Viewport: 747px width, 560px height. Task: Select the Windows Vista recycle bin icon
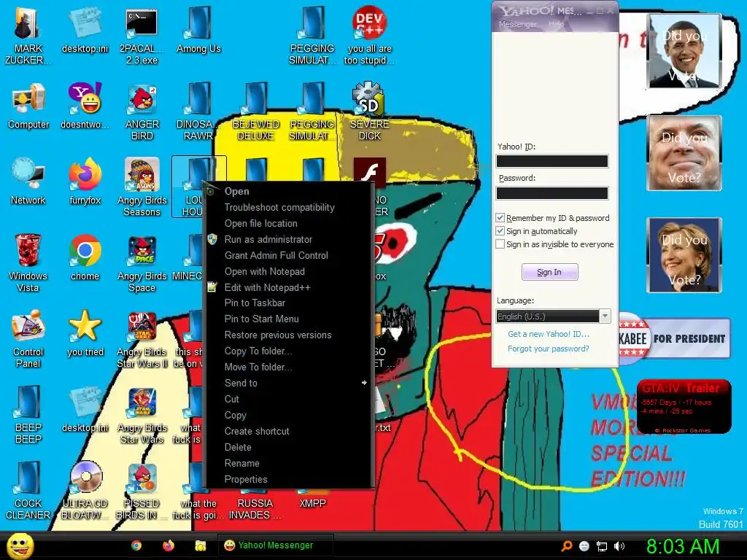pyautogui.click(x=28, y=263)
